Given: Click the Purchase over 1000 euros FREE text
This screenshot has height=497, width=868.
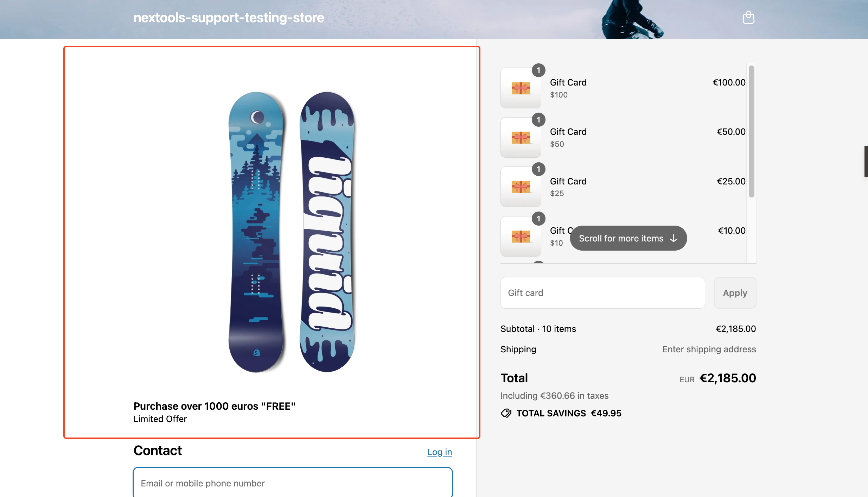Looking at the screenshot, I should [x=214, y=406].
